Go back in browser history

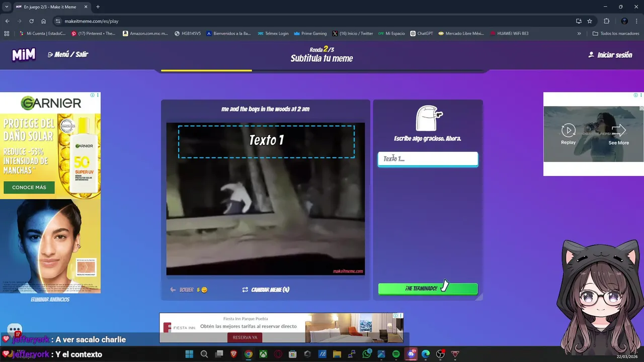pos(7,21)
